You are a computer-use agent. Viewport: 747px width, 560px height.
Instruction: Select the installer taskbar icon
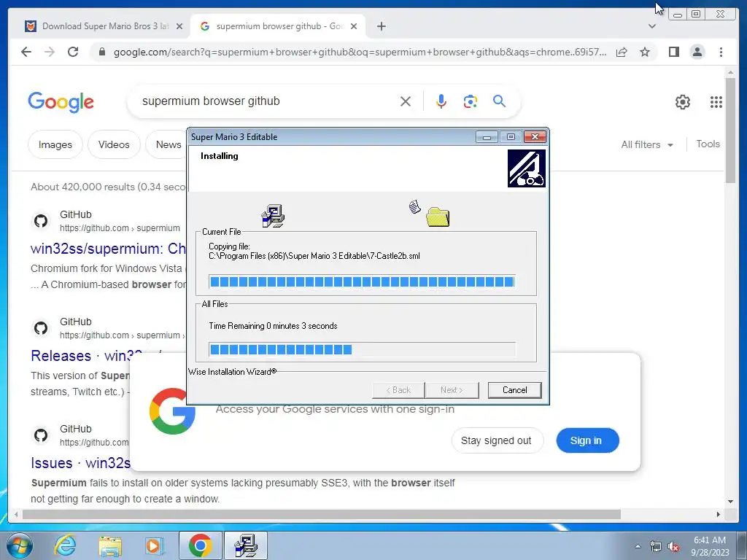coord(246,545)
